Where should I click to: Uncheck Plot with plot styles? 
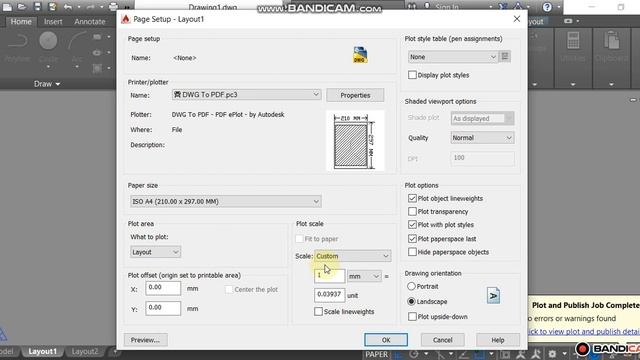pos(412,225)
